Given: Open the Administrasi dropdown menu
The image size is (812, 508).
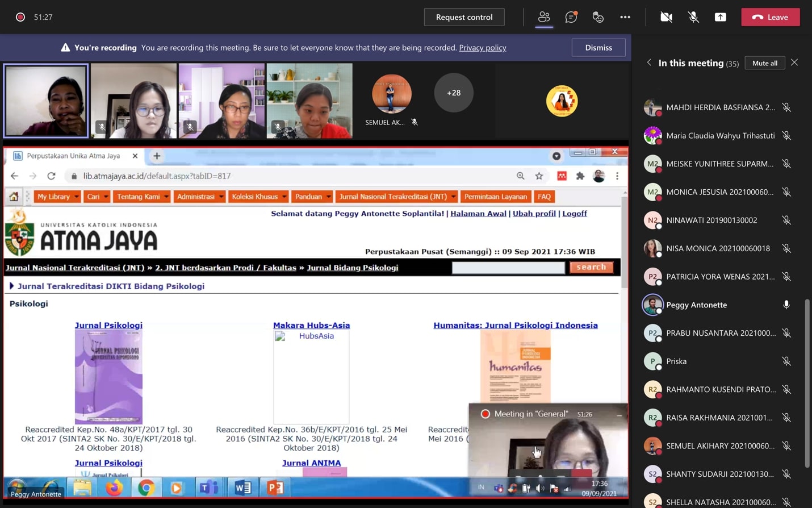Looking at the screenshot, I should (200, 197).
